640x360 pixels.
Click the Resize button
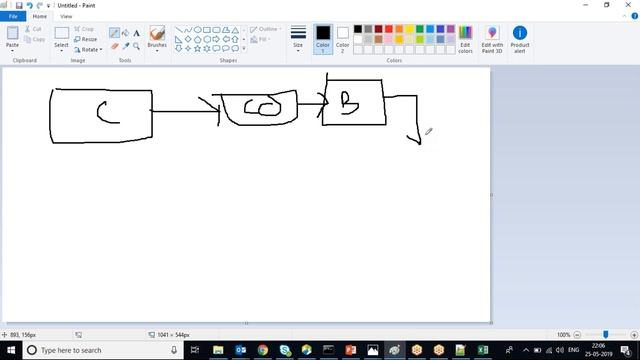pyautogui.click(x=86, y=39)
